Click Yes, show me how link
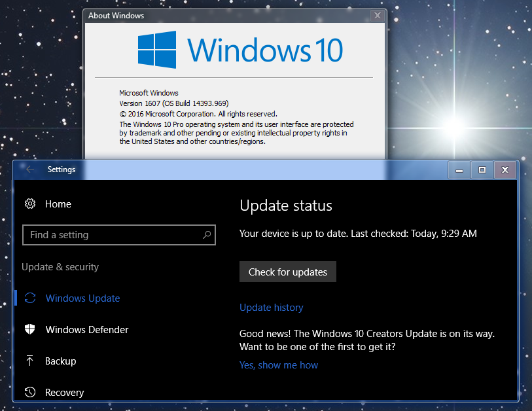Viewport: 532px width, 411px height. pos(279,365)
